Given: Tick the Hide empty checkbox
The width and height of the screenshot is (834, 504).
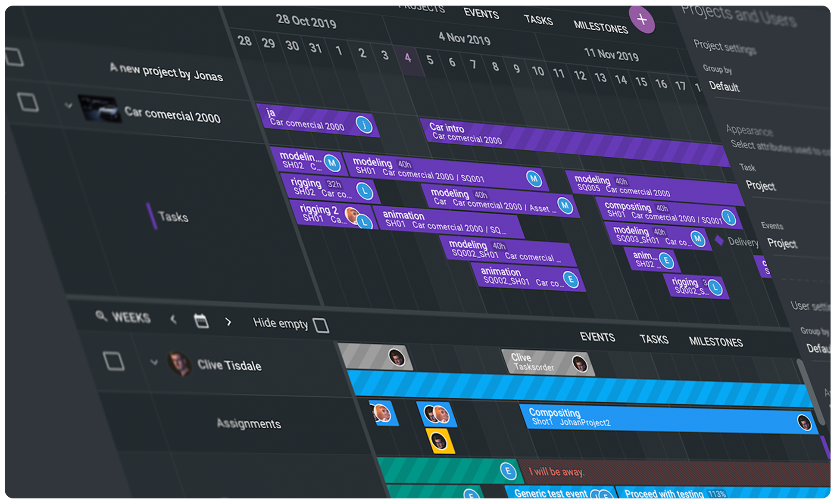Looking at the screenshot, I should pyautogui.click(x=321, y=325).
